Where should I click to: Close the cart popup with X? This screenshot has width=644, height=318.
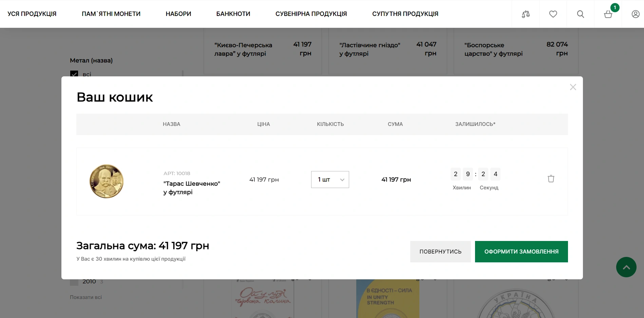pyautogui.click(x=573, y=87)
